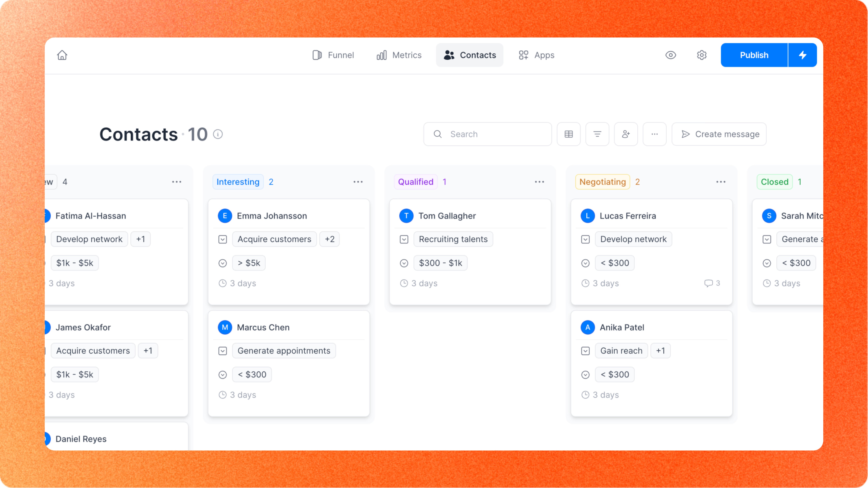Click Lucas Ferreira's avatar

pyautogui.click(x=588, y=216)
